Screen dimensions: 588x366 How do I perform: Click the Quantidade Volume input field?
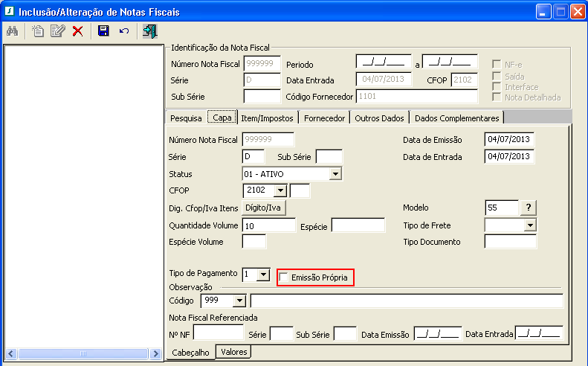coord(268,225)
